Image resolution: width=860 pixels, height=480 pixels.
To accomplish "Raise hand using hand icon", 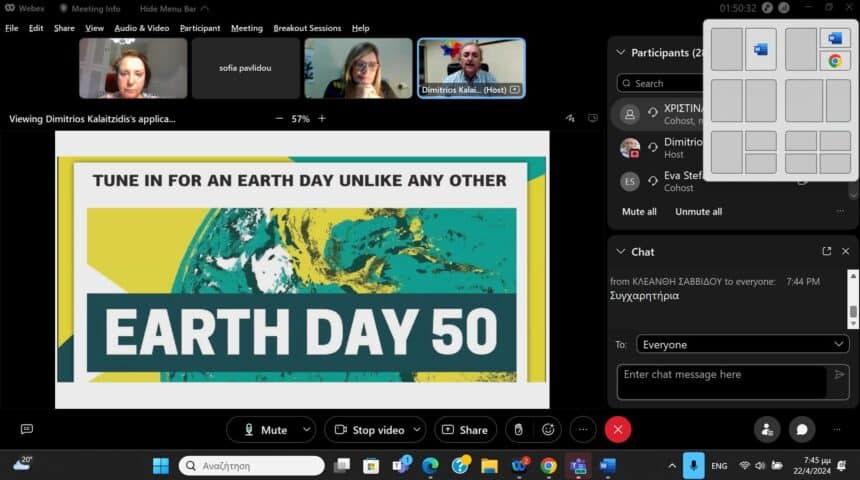I will (518, 430).
